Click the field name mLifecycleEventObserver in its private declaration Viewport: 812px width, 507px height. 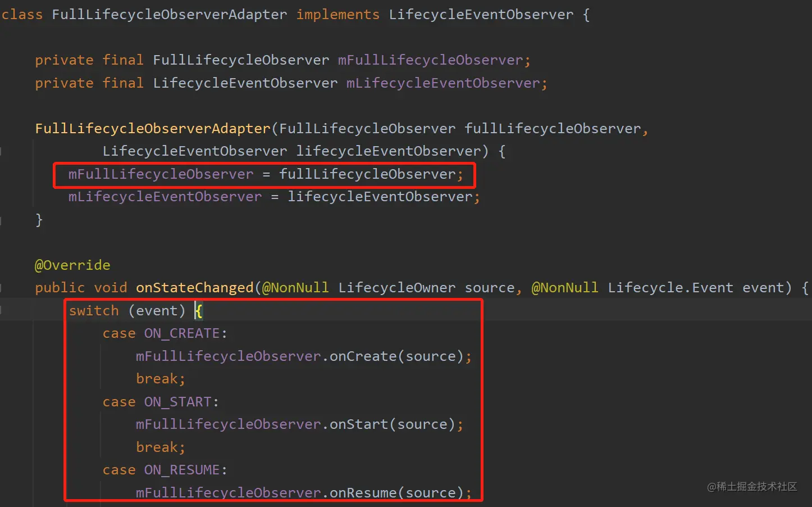(x=443, y=83)
